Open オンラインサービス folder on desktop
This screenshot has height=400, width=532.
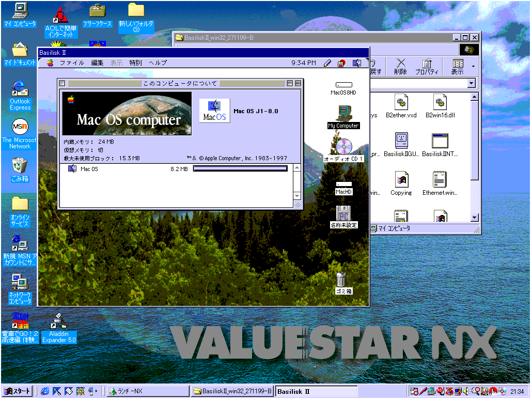point(20,211)
